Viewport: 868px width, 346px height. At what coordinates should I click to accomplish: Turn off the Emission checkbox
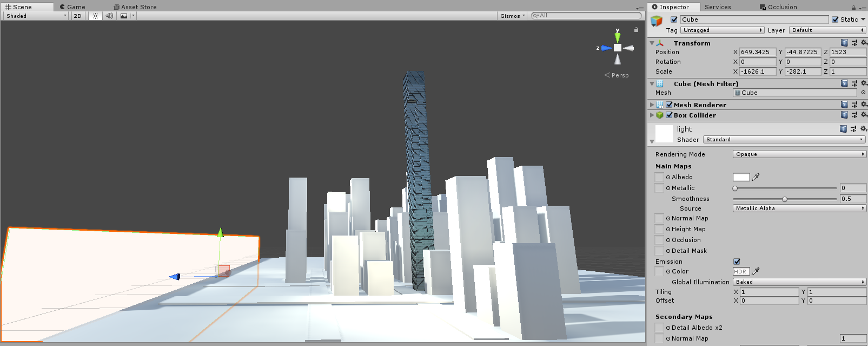[737, 262]
